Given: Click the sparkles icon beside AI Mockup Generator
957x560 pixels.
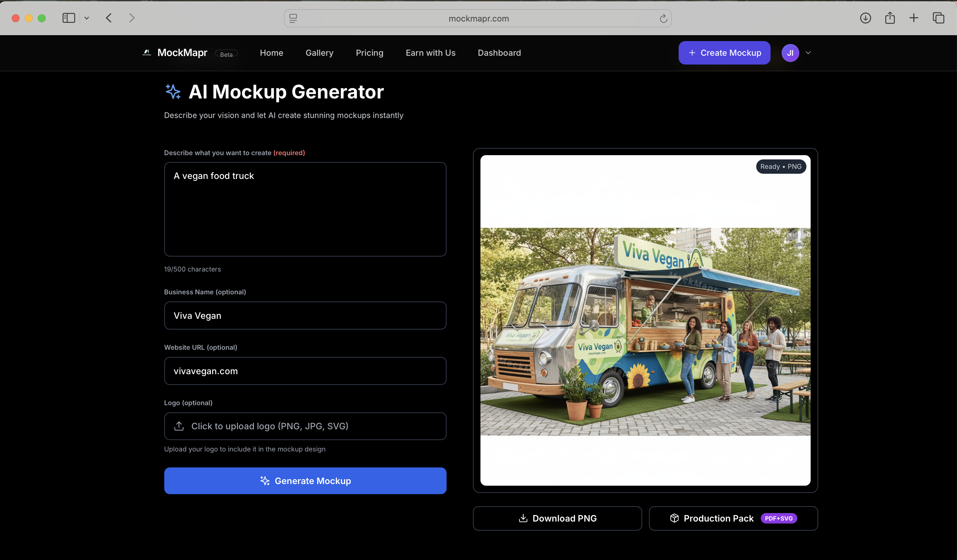Looking at the screenshot, I should pyautogui.click(x=173, y=91).
